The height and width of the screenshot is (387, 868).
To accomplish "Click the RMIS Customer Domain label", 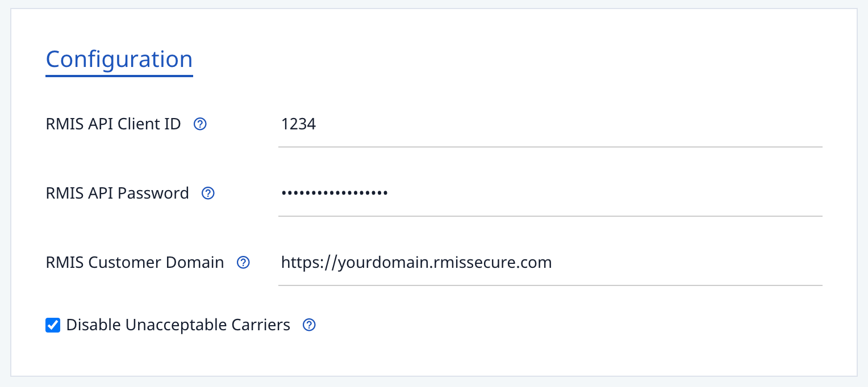I will pyautogui.click(x=135, y=262).
